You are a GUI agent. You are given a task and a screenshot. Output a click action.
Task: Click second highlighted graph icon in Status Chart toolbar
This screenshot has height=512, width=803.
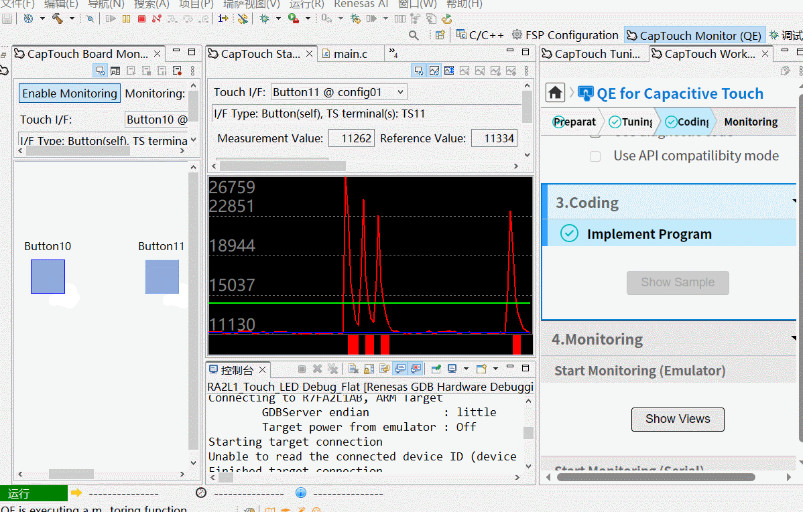point(434,71)
